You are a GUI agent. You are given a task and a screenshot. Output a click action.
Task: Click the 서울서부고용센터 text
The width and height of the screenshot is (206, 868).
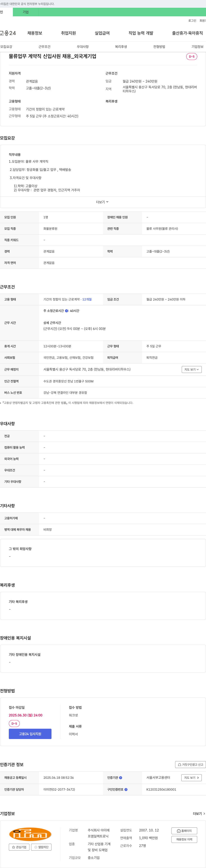158,778
